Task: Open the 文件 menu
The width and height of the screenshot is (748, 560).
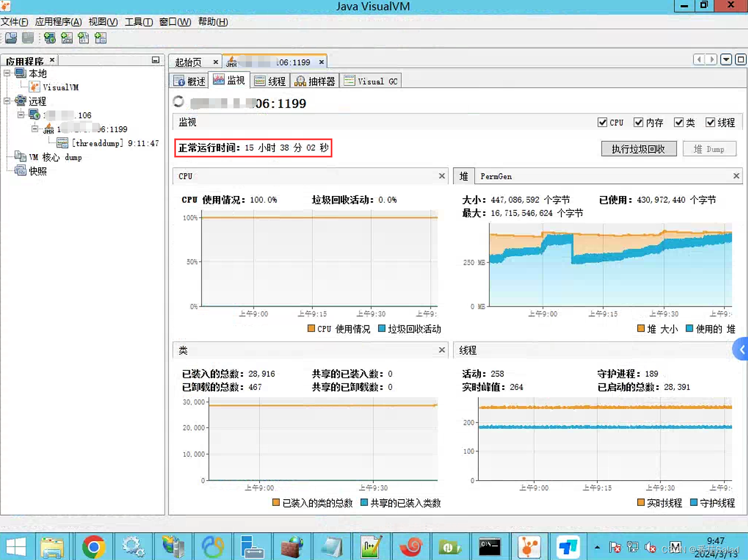Action: point(14,22)
